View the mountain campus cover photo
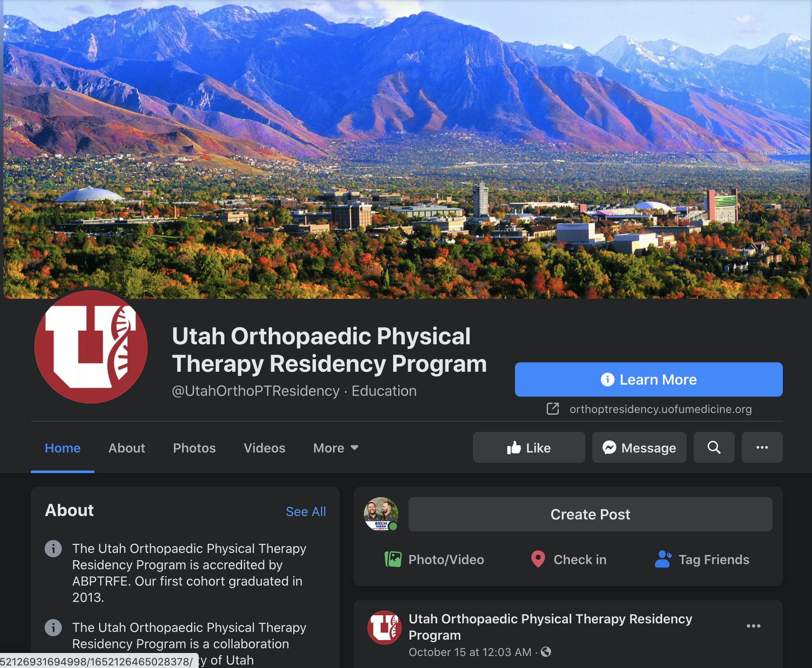Viewport: 812px width, 668px height. point(406,149)
